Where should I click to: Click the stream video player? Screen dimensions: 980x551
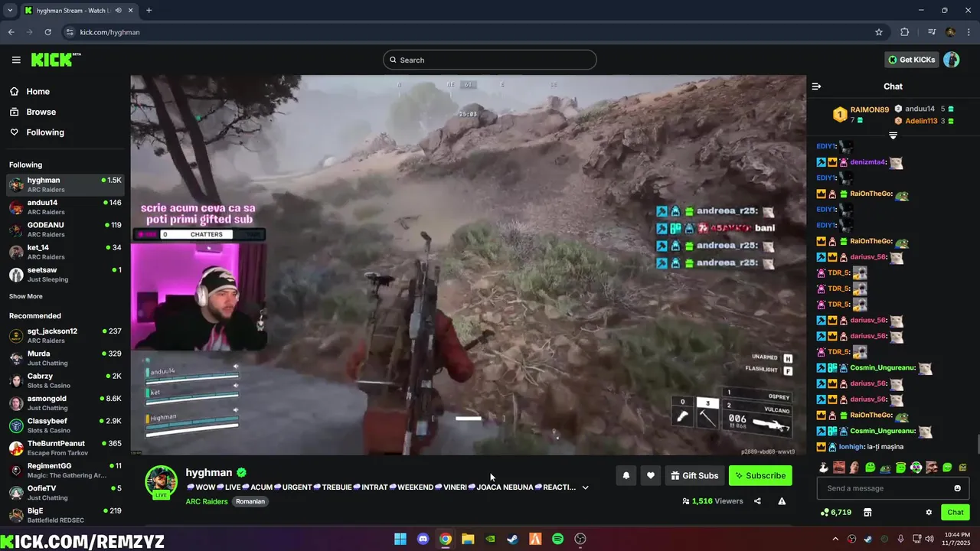pyautogui.click(x=468, y=265)
